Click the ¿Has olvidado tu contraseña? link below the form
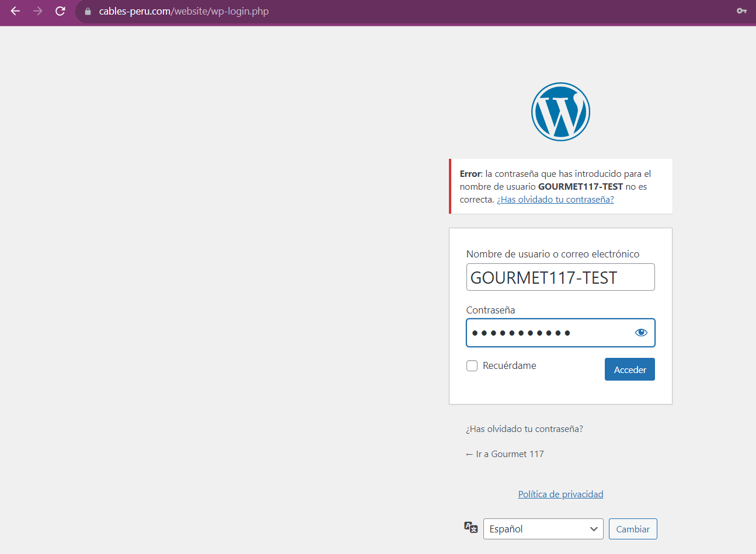Viewport: 756px width, 554px height. coord(524,429)
